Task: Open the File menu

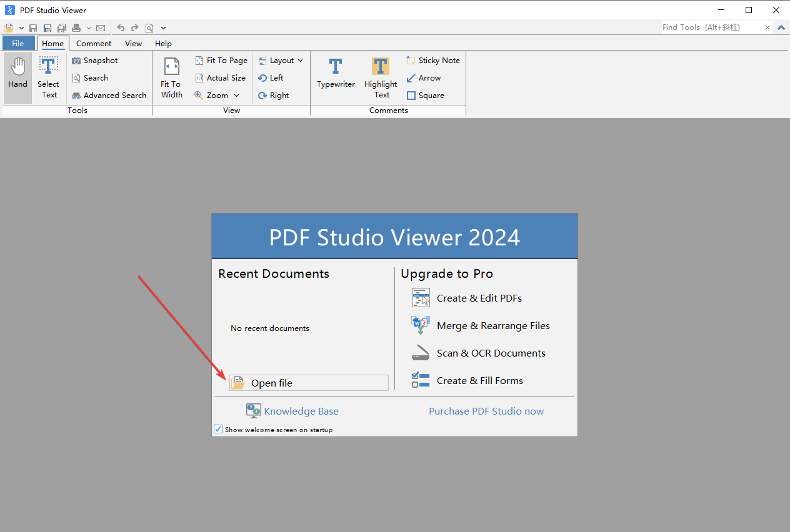Action: (x=18, y=43)
